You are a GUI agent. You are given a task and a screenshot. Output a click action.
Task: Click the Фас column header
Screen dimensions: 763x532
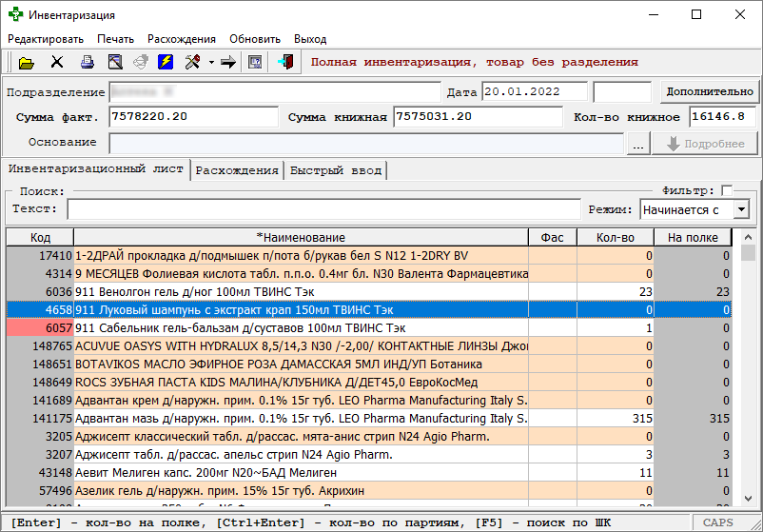553,238
